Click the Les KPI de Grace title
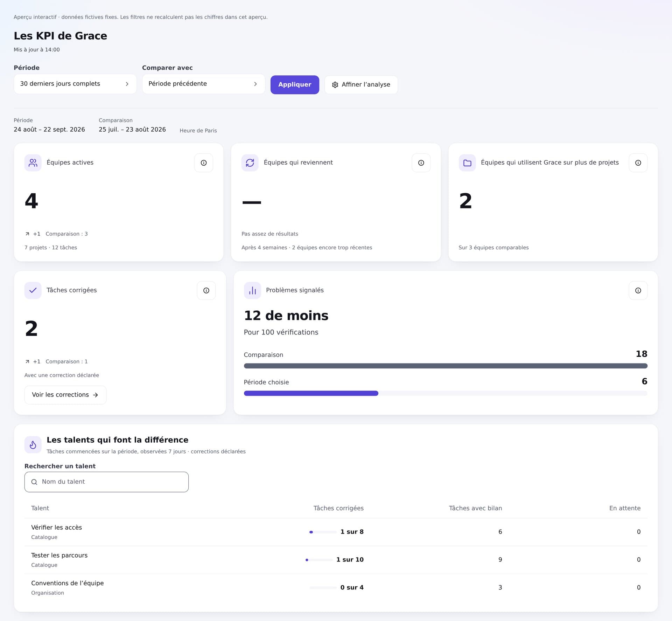Screen dimensions: 672x621 click(x=61, y=36)
